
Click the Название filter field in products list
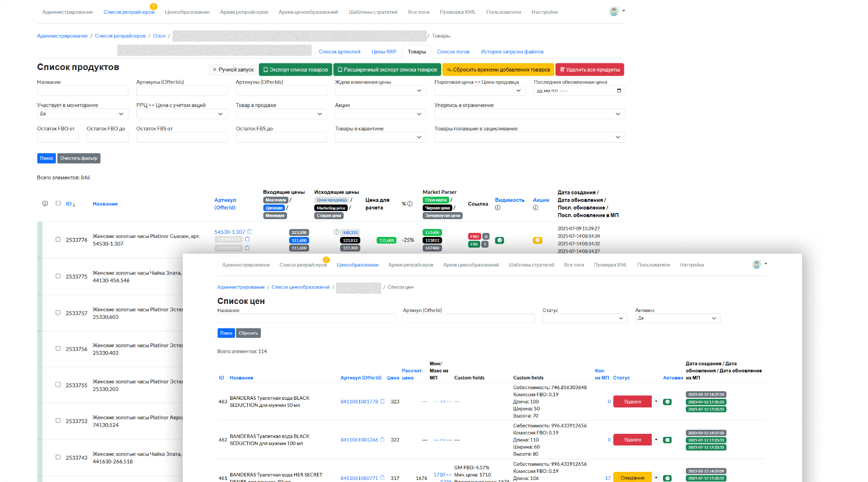tap(83, 91)
